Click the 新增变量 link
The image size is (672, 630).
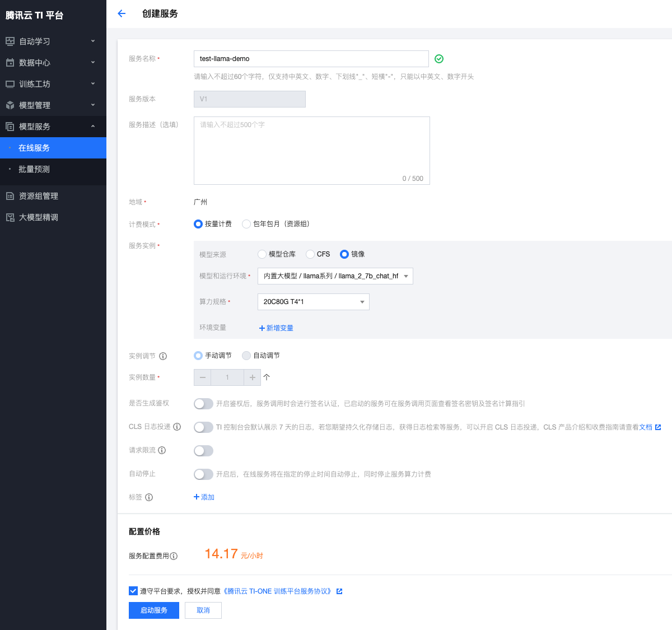point(276,328)
